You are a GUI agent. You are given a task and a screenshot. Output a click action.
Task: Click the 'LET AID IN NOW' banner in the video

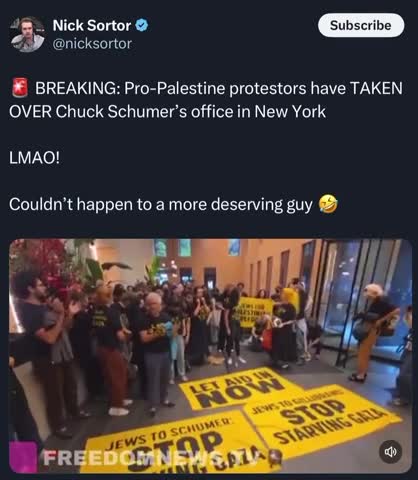pos(236,388)
